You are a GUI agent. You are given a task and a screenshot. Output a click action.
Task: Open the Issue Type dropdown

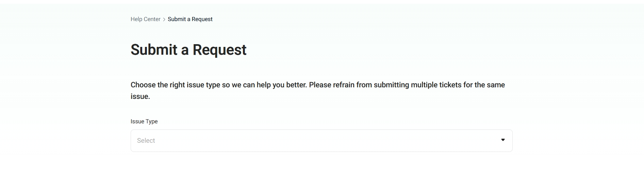pyautogui.click(x=321, y=141)
